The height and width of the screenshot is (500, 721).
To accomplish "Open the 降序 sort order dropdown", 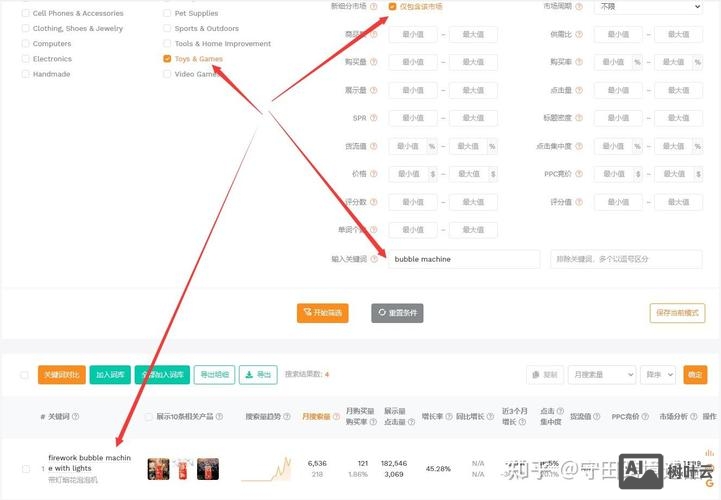I will click(x=659, y=375).
